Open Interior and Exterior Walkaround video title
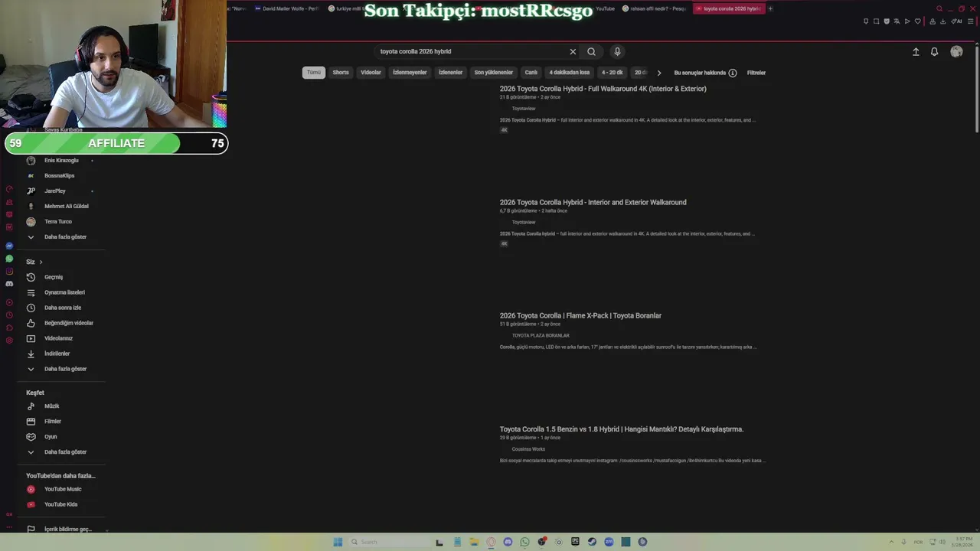This screenshot has height=551, width=980. [593, 202]
